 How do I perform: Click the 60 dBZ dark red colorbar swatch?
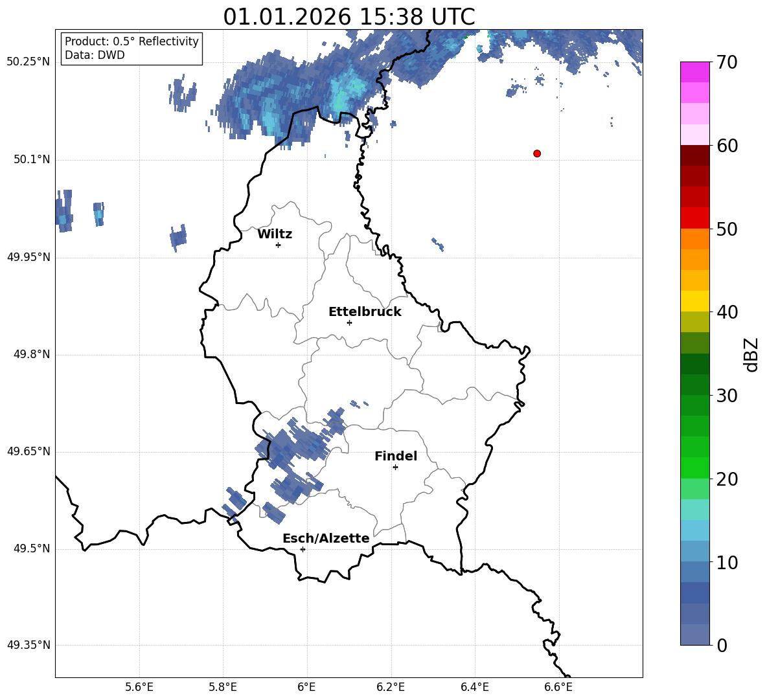pyautogui.click(x=694, y=155)
